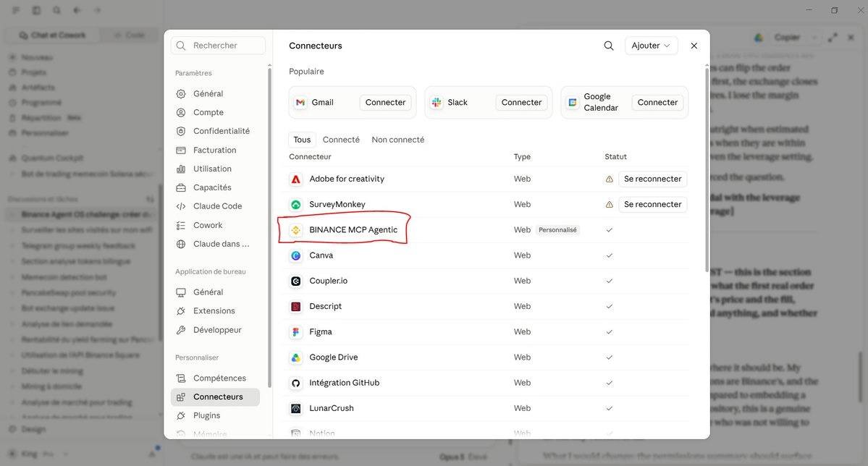
Task: Click the Descript connector icon
Action: pyautogui.click(x=296, y=307)
